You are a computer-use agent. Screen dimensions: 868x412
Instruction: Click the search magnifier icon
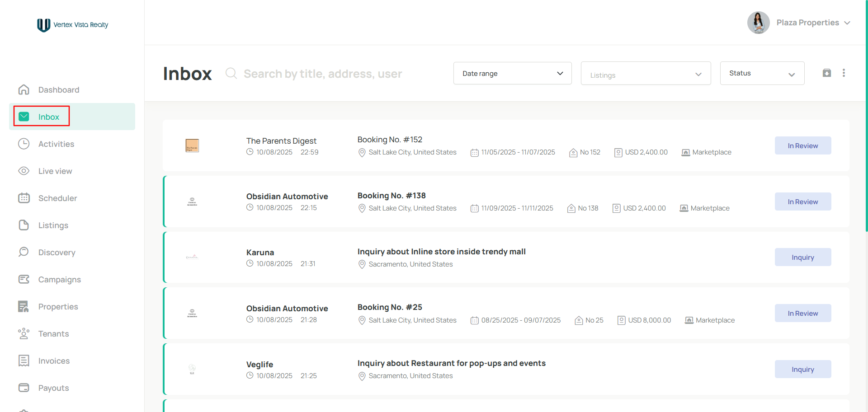[x=231, y=73]
